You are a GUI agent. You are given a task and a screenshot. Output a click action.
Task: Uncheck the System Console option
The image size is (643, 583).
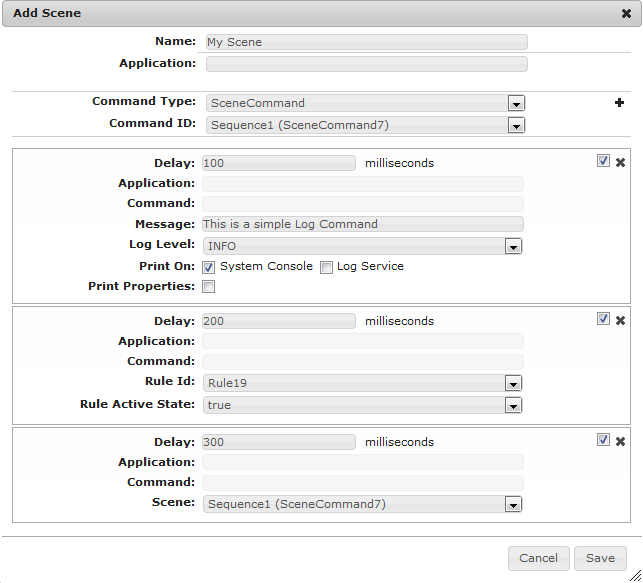click(209, 267)
